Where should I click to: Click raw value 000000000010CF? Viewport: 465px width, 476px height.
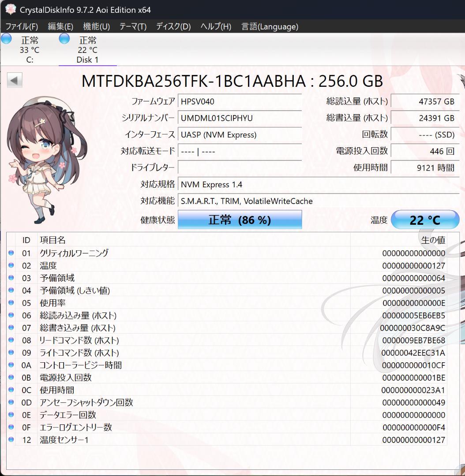click(x=414, y=365)
